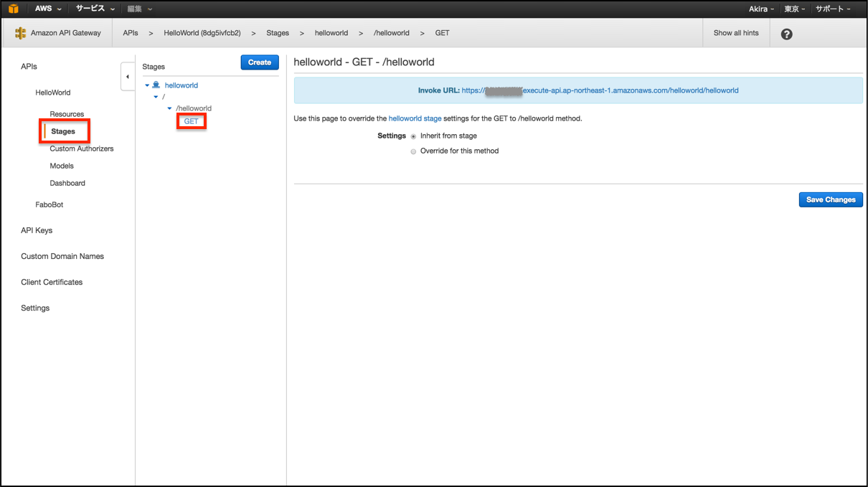
Task: Collapse the helloworld stage tree
Action: [148, 85]
